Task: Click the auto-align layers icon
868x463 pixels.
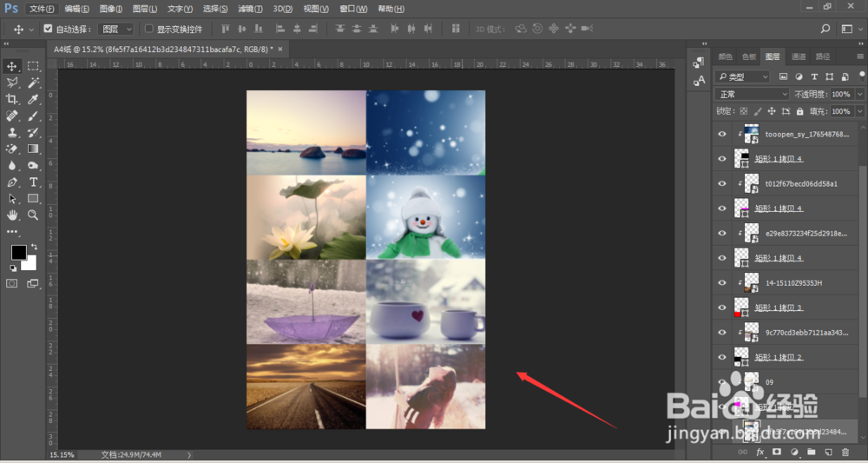Action: 456,29
